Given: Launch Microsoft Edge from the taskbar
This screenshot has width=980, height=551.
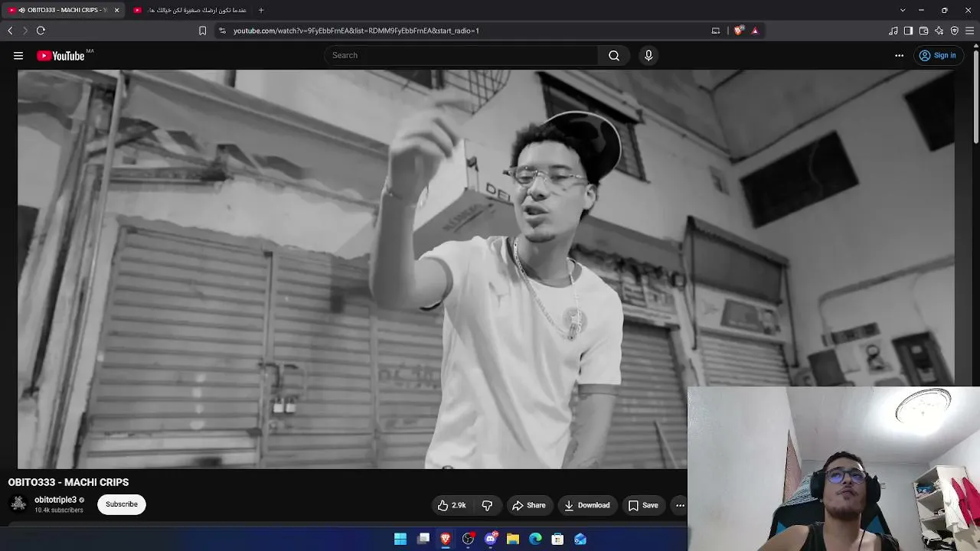Looking at the screenshot, I should [x=535, y=539].
